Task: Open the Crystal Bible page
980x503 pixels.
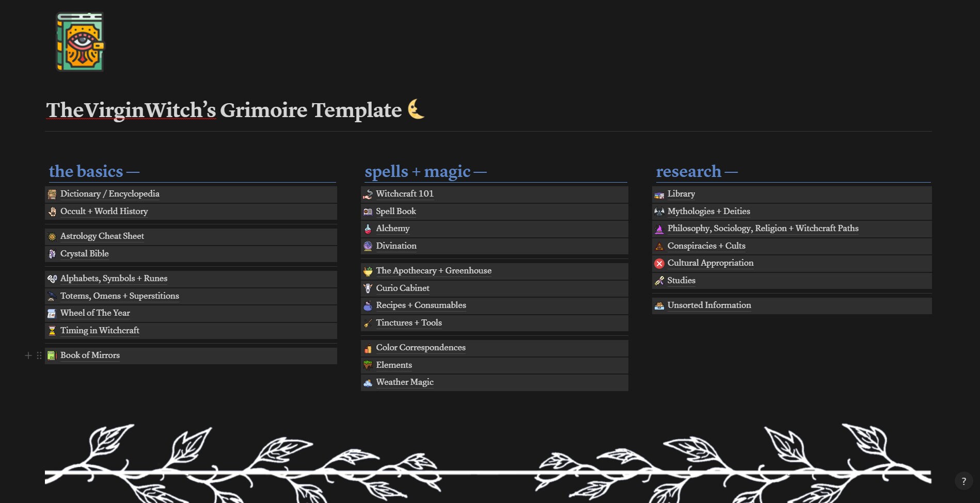Action: tap(84, 254)
